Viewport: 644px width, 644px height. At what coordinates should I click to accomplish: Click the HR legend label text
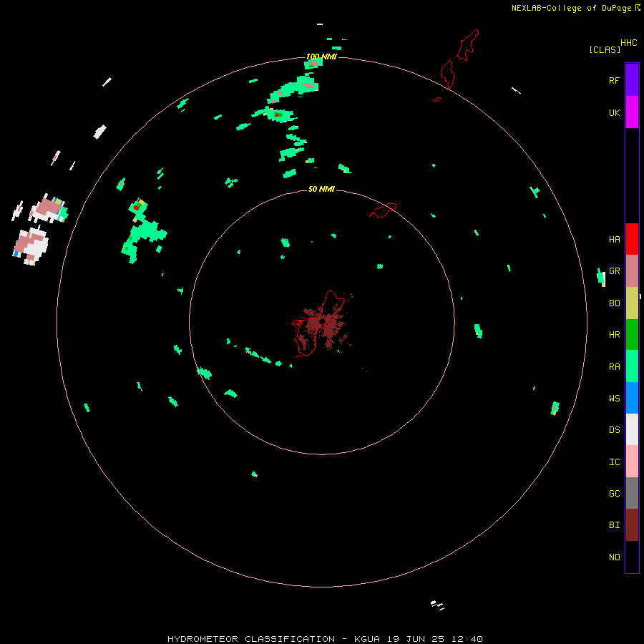coord(615,335)
